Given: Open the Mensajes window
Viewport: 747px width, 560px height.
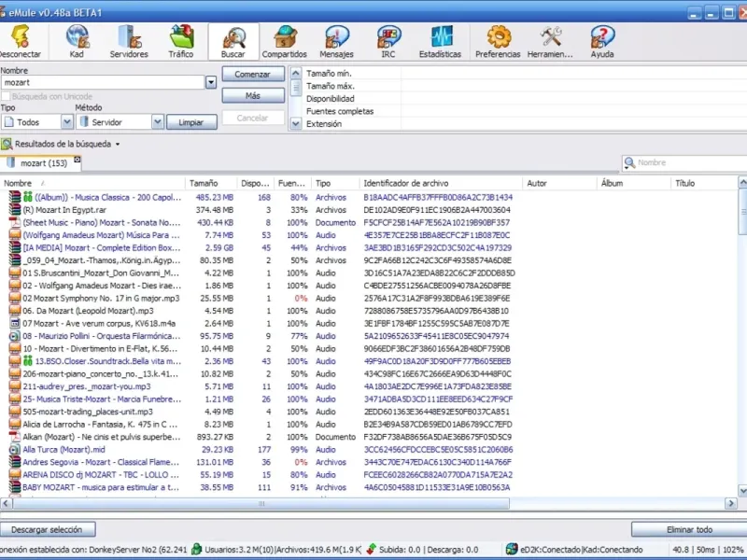Looking at the screenshot, I should pyautogui.click(x=336, y=42).
